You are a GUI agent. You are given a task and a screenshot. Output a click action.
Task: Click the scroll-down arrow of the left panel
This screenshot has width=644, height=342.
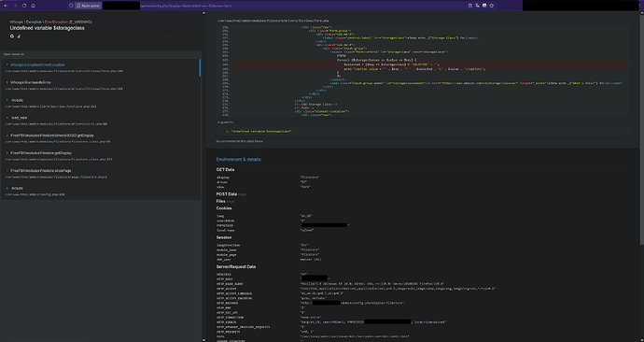click(203, 339)
